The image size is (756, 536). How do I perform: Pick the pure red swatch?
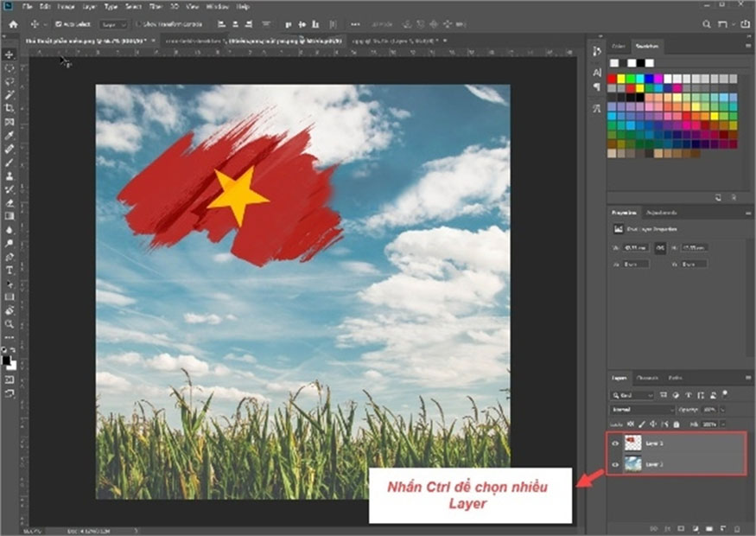pyautogui.click(x=613, y=79)
